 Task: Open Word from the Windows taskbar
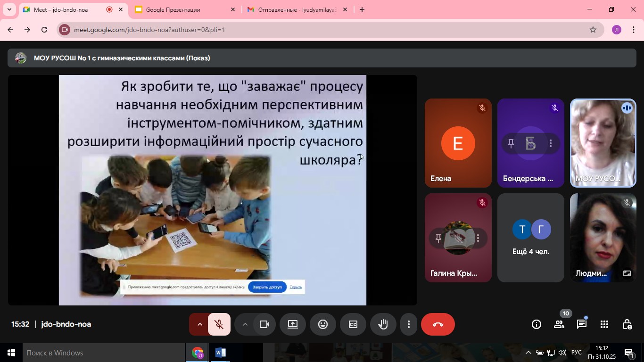pos(220,353)
